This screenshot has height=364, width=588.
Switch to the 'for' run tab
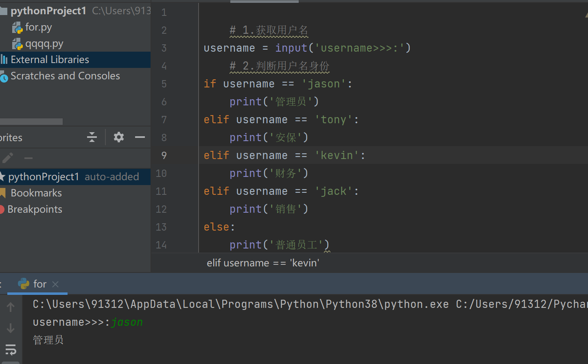pyautogui.click(x=37, y=284)
